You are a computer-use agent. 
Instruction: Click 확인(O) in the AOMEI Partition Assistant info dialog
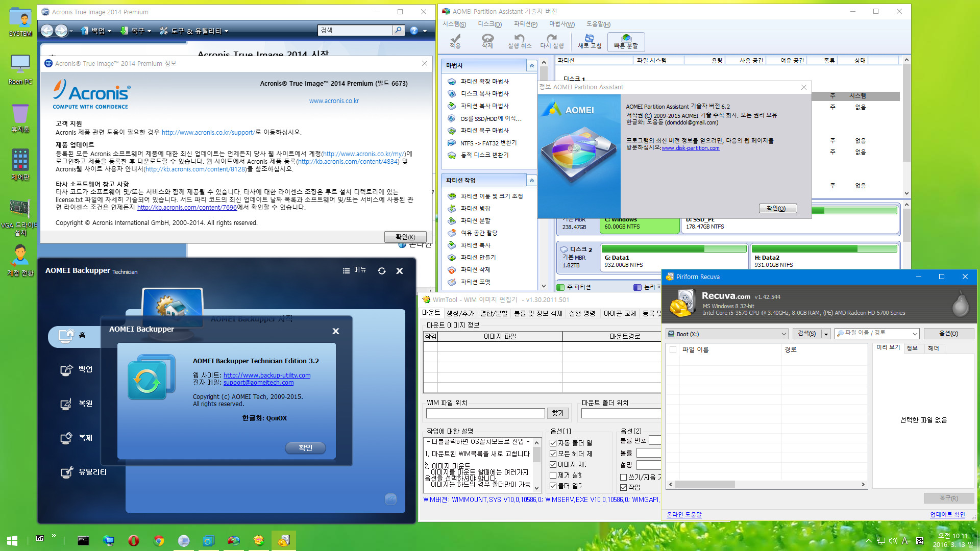tap(778, 208)
